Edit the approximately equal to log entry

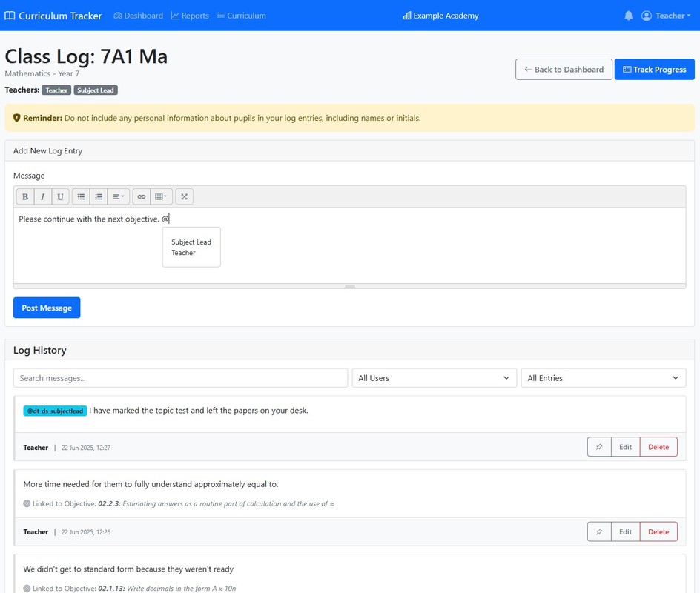[x=625, y=531]
